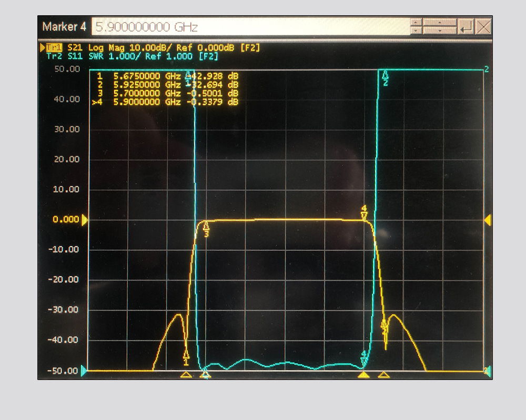Click the yellow 0.000 reference position arrow on left
This screenshot has width=526, height=420.
[x=85, y=220]
